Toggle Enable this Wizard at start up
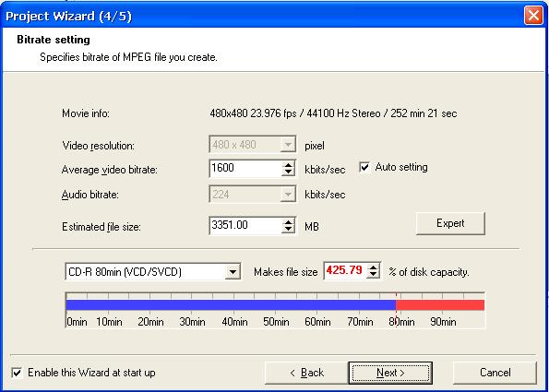Viewport: 549px width, 392px height. (17, 373)
